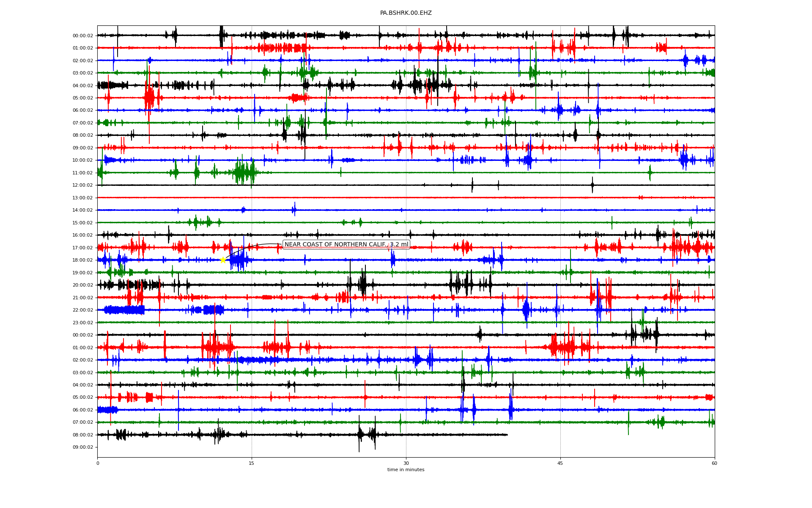The width and height of the screenshot is (812, 508).
Task: Click the 13:00:02 time label
Action: 83,198
